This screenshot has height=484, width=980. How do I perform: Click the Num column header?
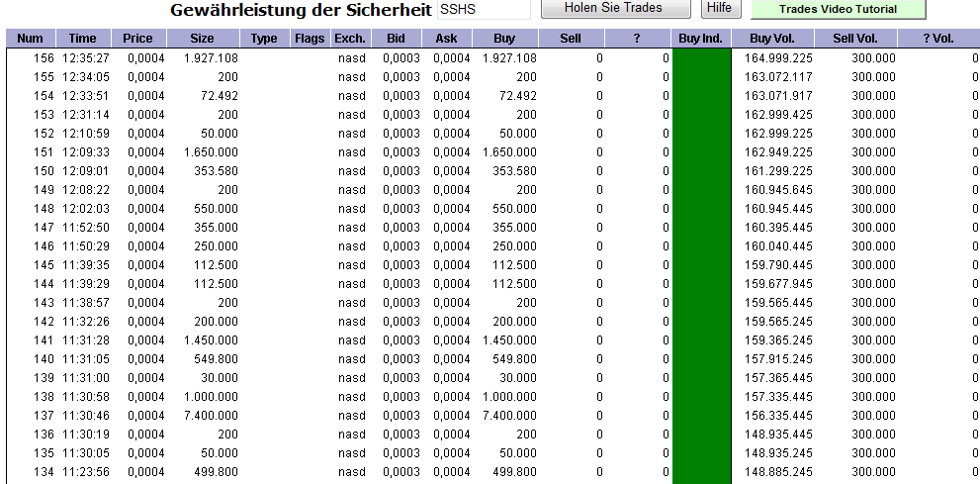pos(31,39)
